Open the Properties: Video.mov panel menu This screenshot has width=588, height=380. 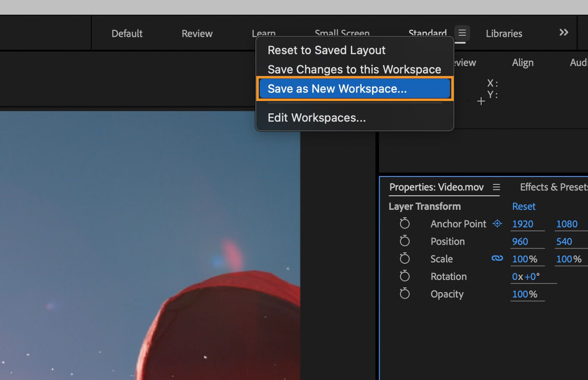(496, 187)
